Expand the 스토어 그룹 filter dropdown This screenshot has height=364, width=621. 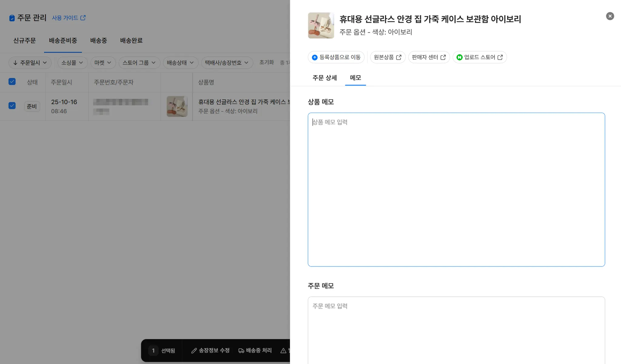click(x=139, y=63)
